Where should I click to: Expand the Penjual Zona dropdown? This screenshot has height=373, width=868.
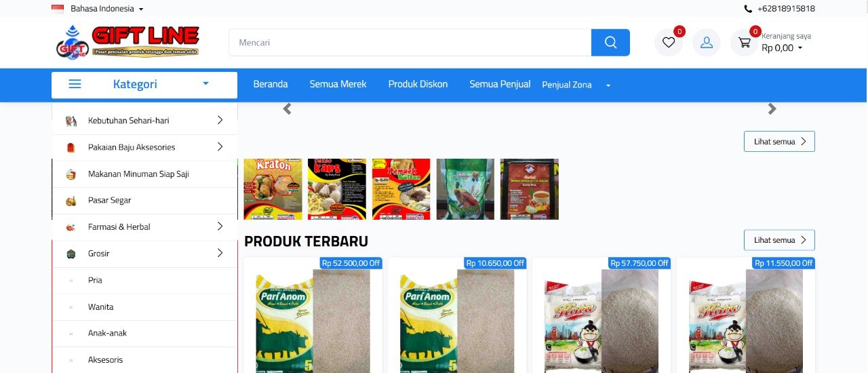click(x=576, y=85)
